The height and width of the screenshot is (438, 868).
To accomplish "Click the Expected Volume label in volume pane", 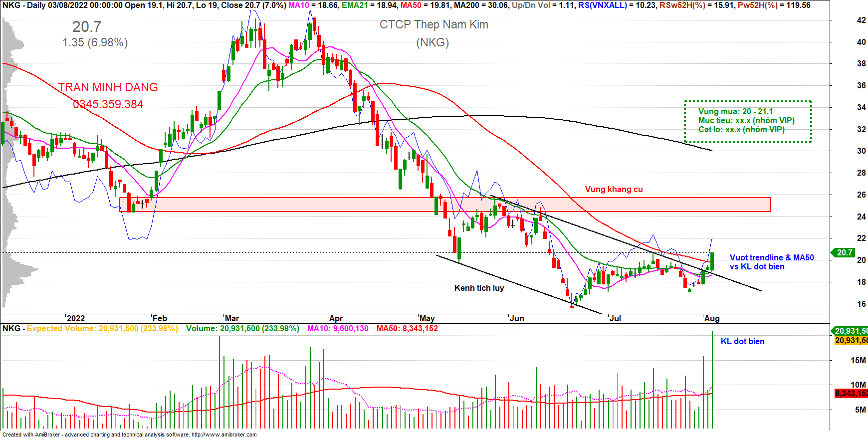I will [x=102, y=328].
